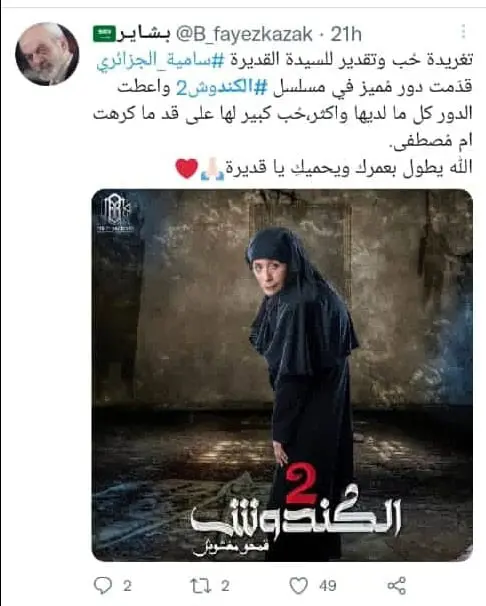This screenshot has height=606, width=486.
Task: Share the tweet using the share icon
Action: (397, 586)
